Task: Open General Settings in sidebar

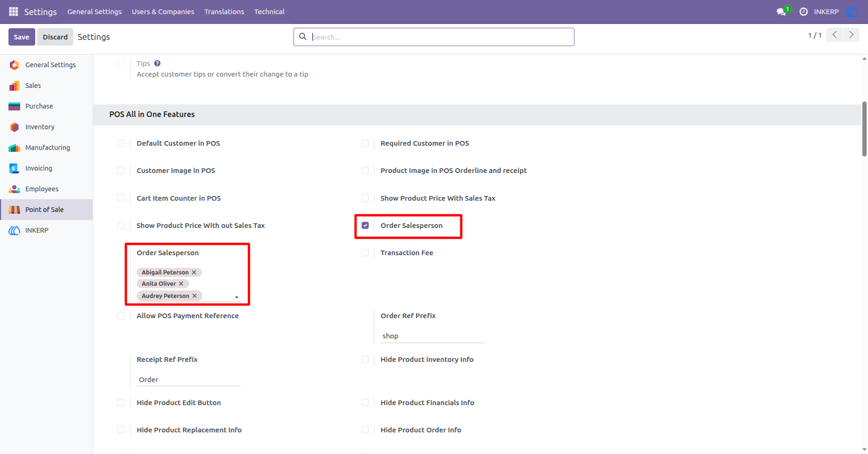Action: (46, 65)
